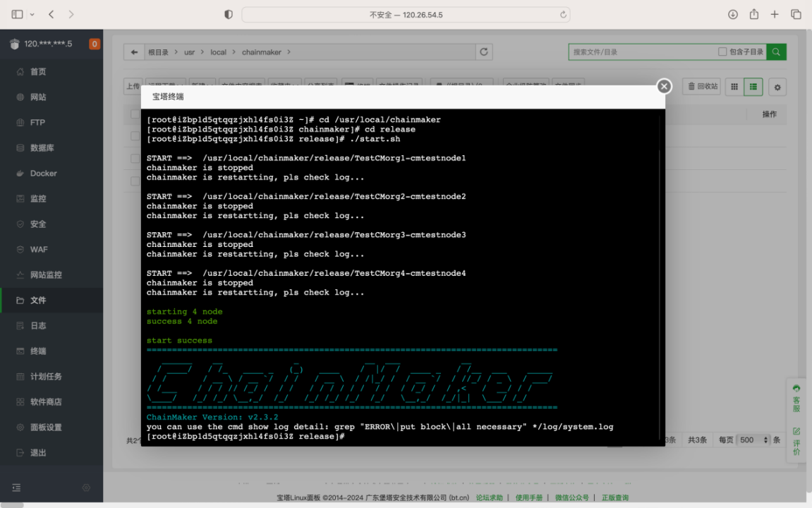The width and height of the screenshot is (812, 508).
Task: Collapse the sidebar with the bottom-left menu icon
Action: [16, 488]
